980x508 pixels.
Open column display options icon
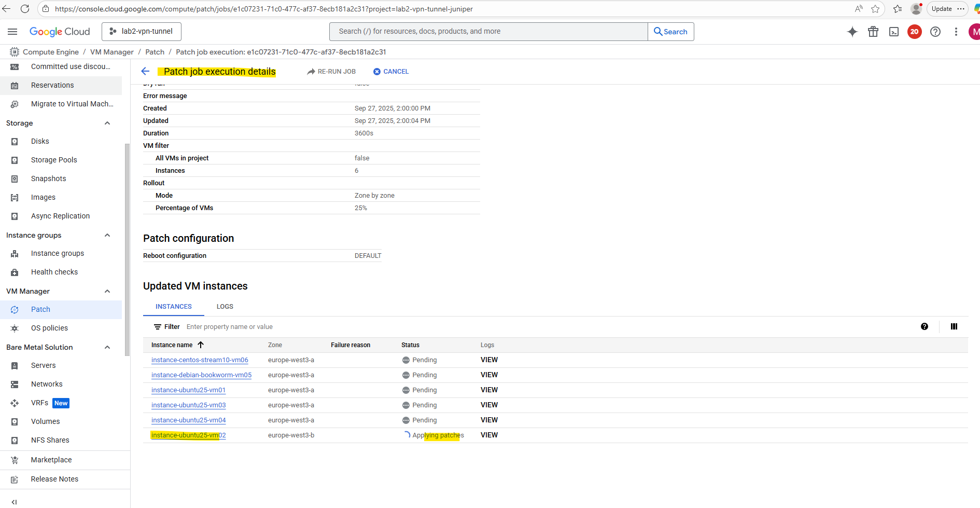(x=954, y=326)
